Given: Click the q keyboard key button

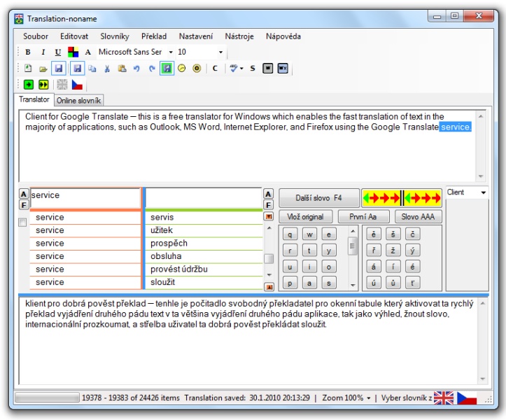Looking at the screenshot, I should point(290,234).
